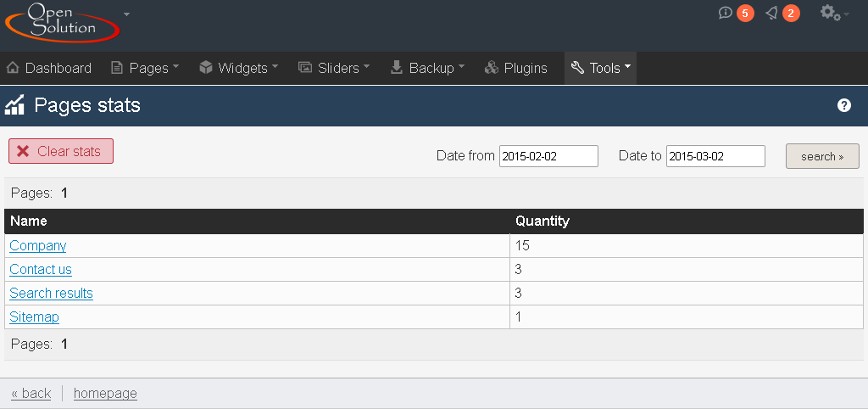Open help via question mark icon

(x=844, y=105)
